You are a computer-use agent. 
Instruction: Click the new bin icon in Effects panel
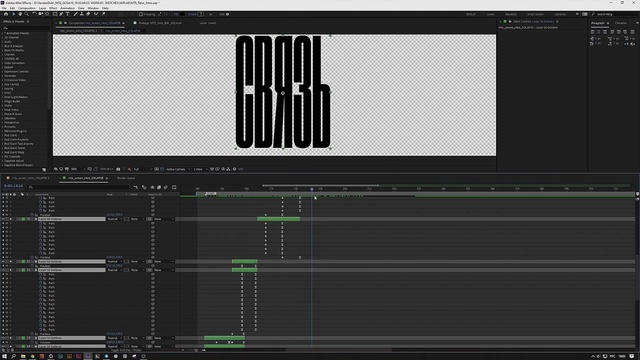coord(44,169)
